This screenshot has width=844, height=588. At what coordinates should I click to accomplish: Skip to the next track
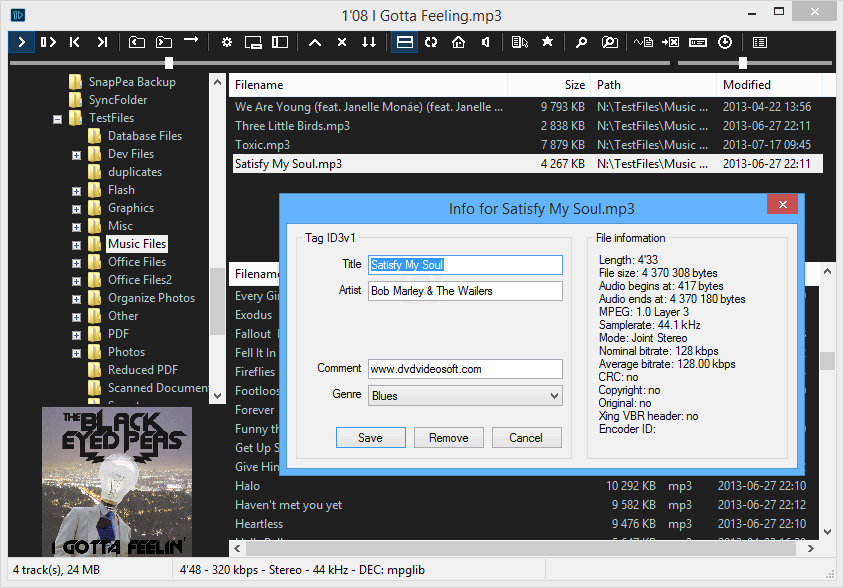(102, 42)
